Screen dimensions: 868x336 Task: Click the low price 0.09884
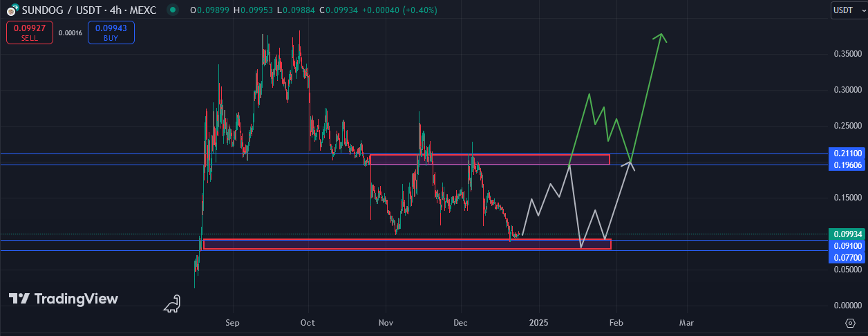pos(300,11)
